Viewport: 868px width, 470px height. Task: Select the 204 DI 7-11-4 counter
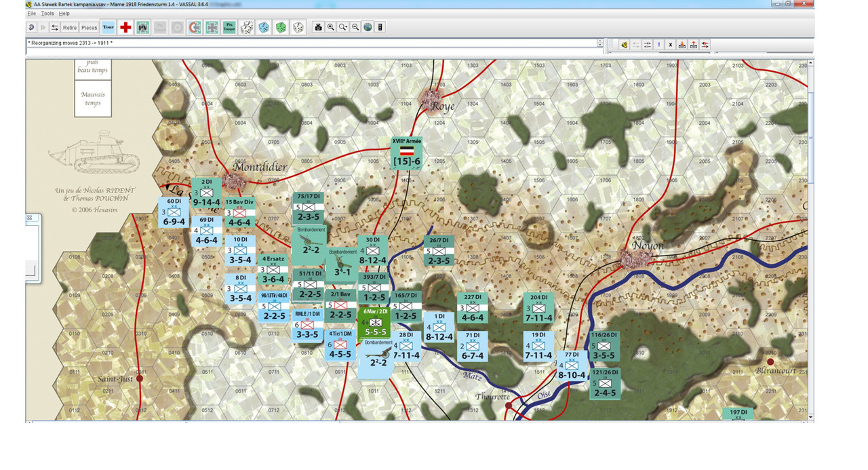[539, 308]
